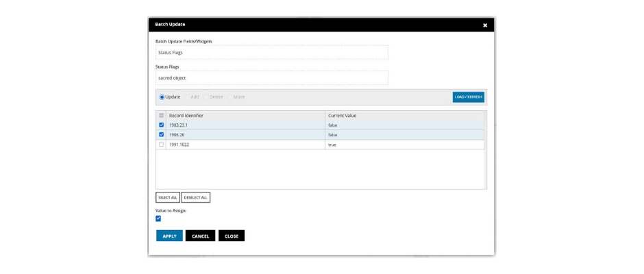Image resolution: width=644 pixels, height=274 pixels.
Task: Select the Move radio button
Action: pos(230,97)
